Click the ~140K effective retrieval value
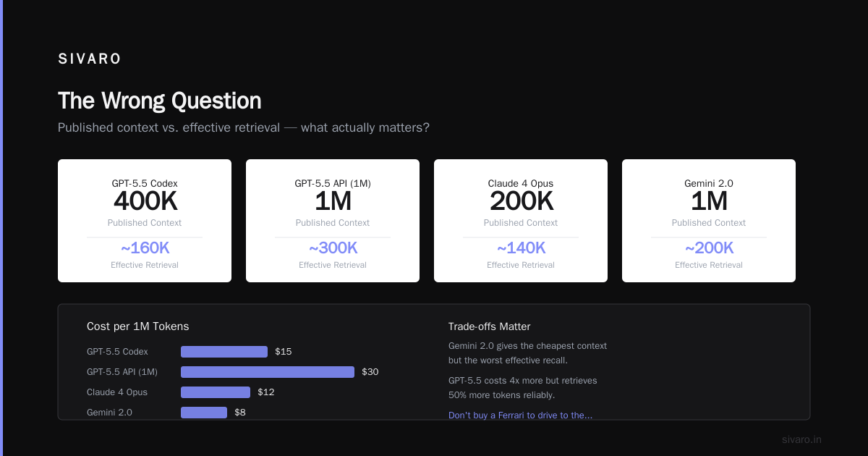The height and width of the screenshot is (456, 868). click(x=521, y=248)
